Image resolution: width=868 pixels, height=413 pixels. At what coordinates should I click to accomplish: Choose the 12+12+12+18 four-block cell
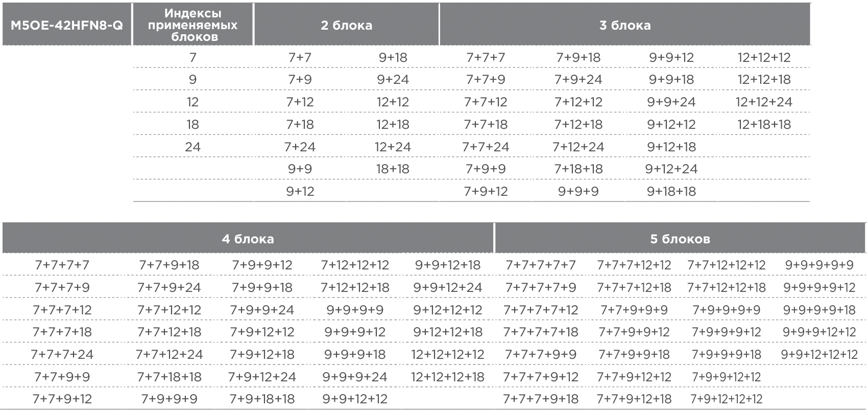447,377
